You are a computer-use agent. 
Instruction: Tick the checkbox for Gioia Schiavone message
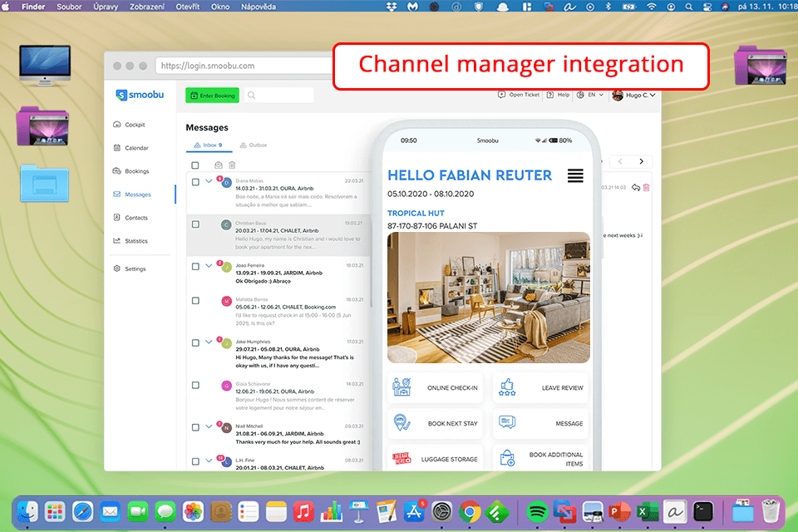coord(195,385)
